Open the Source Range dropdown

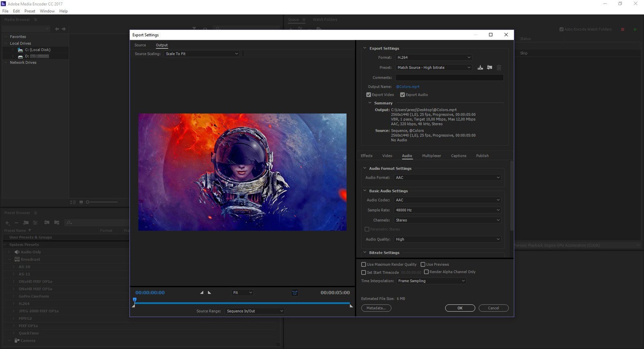coord(254,311)
